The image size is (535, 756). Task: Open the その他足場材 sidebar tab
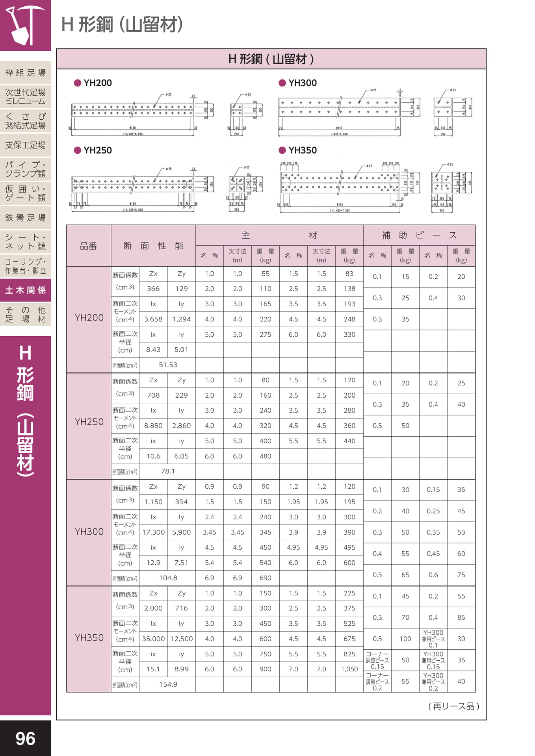coord(25,315)
